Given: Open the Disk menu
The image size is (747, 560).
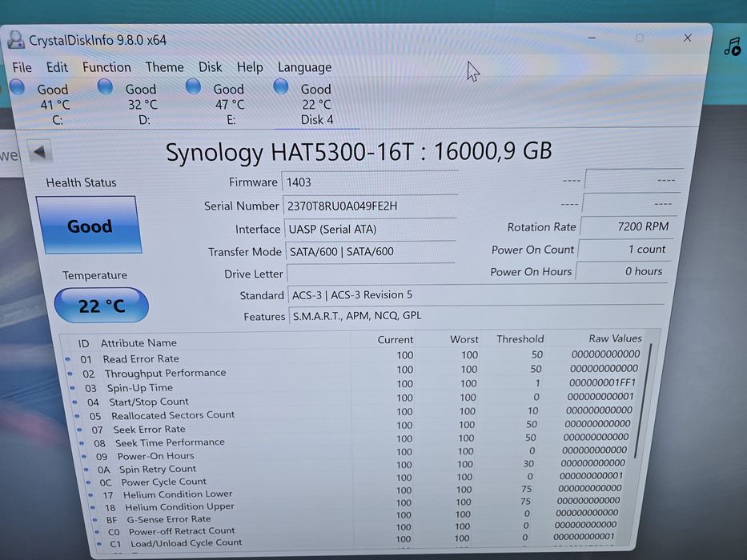Looking at the screenshot, I should 210,68.
